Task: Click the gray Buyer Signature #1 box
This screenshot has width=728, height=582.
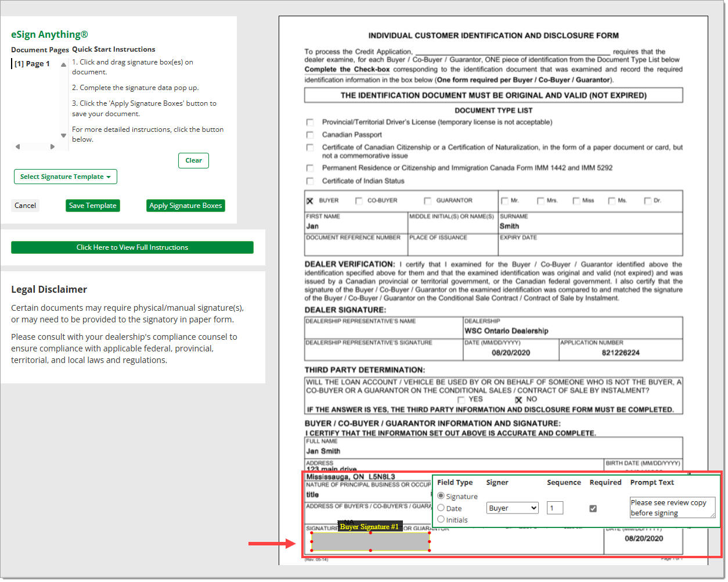Action: 370,541
